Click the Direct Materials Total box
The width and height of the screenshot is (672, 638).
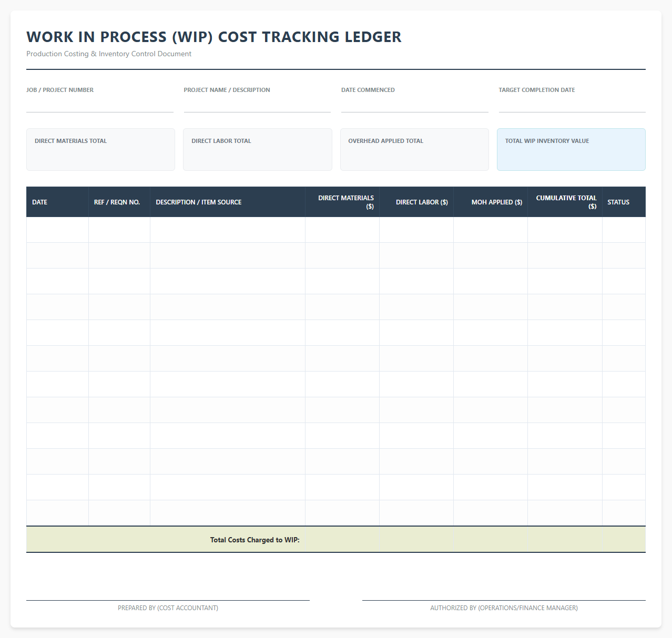tap(100, 149)
